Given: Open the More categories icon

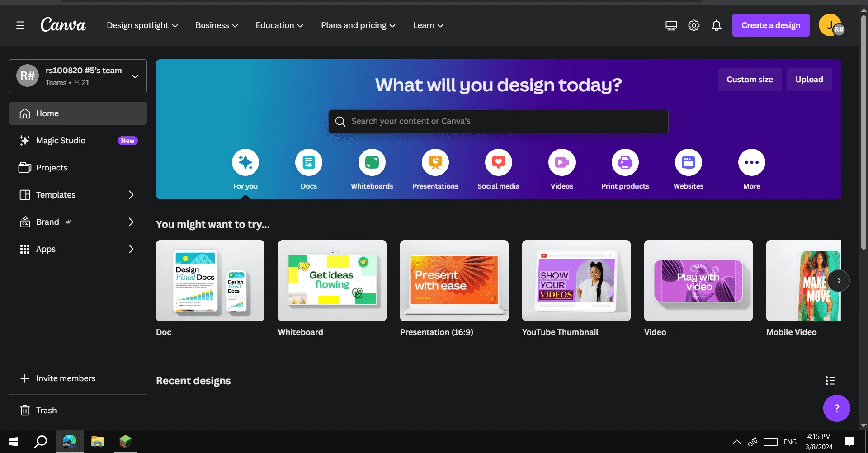Looking at the screenshot, I should (x=752, y=162).
